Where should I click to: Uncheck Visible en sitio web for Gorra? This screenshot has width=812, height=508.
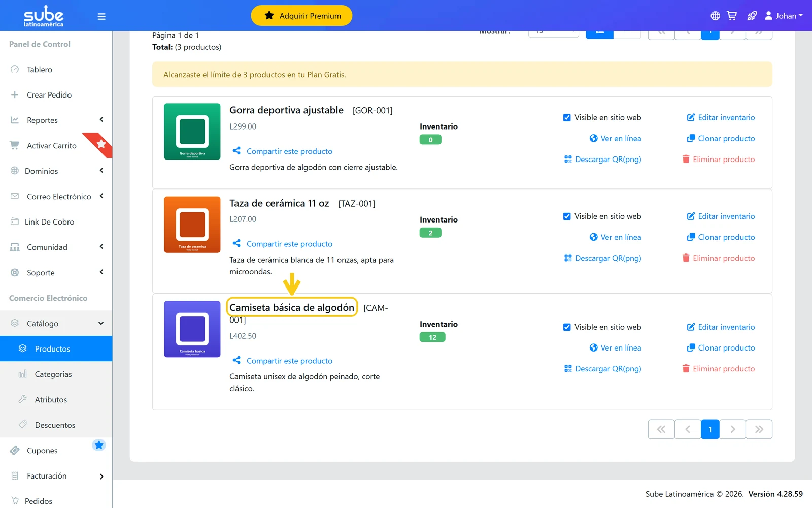(x=567, y=117)
